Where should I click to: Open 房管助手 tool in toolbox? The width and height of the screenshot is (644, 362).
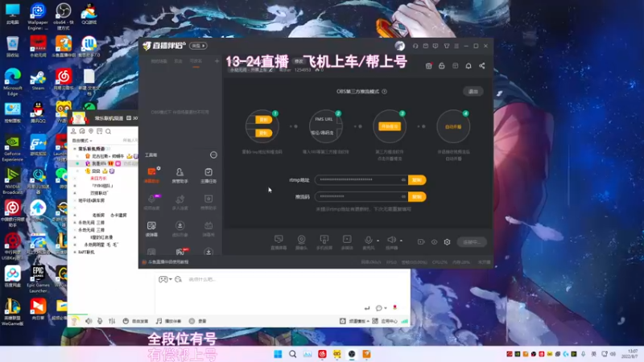180,175
